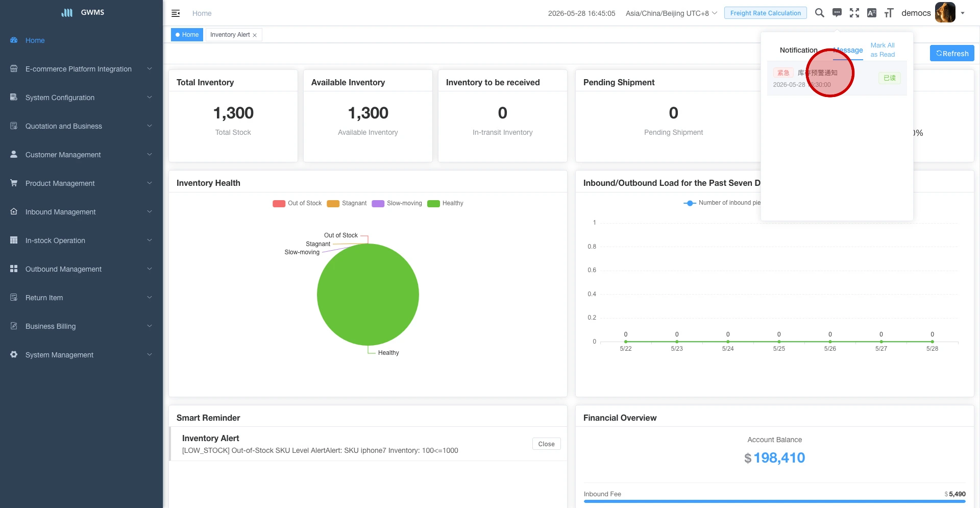Expand Outbound Management sidebar section

pos(82,269)
